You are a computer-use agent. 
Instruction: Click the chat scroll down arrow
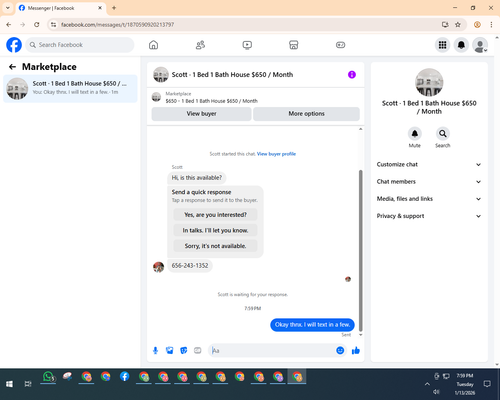click(x=360, y=335)
